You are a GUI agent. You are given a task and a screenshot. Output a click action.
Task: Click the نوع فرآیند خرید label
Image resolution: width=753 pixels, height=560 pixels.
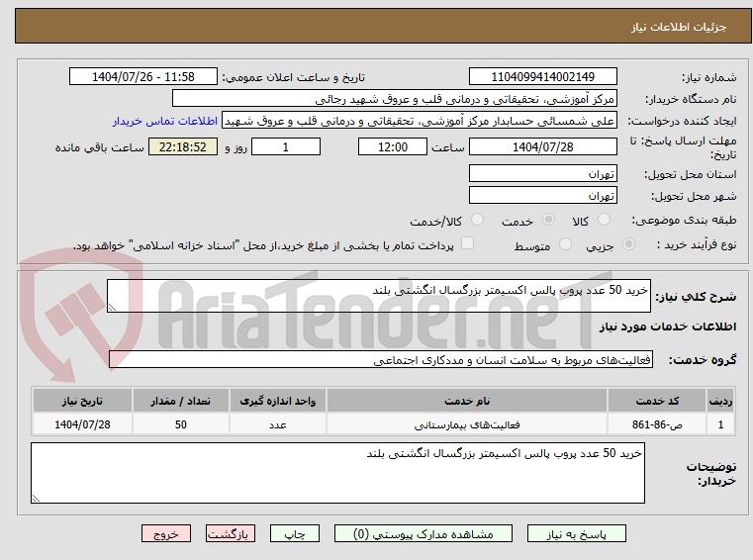(x=697, y=244)
